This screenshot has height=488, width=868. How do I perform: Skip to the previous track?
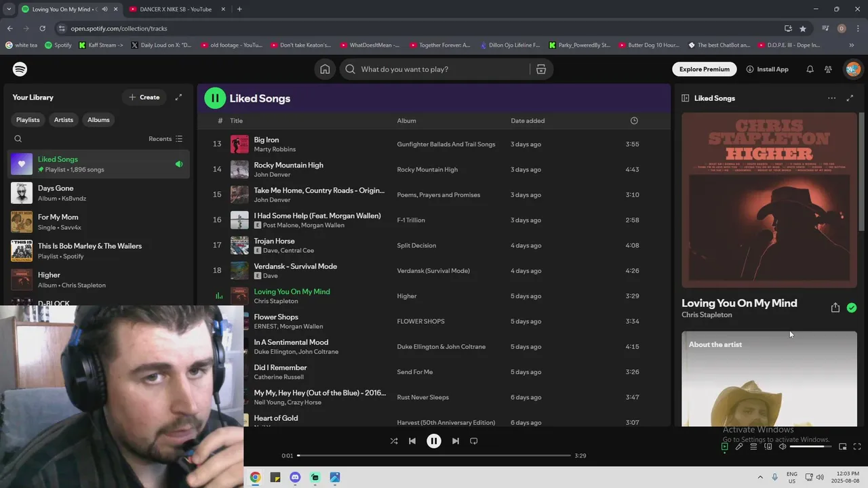pyautogui.click(x=412, y=441)
